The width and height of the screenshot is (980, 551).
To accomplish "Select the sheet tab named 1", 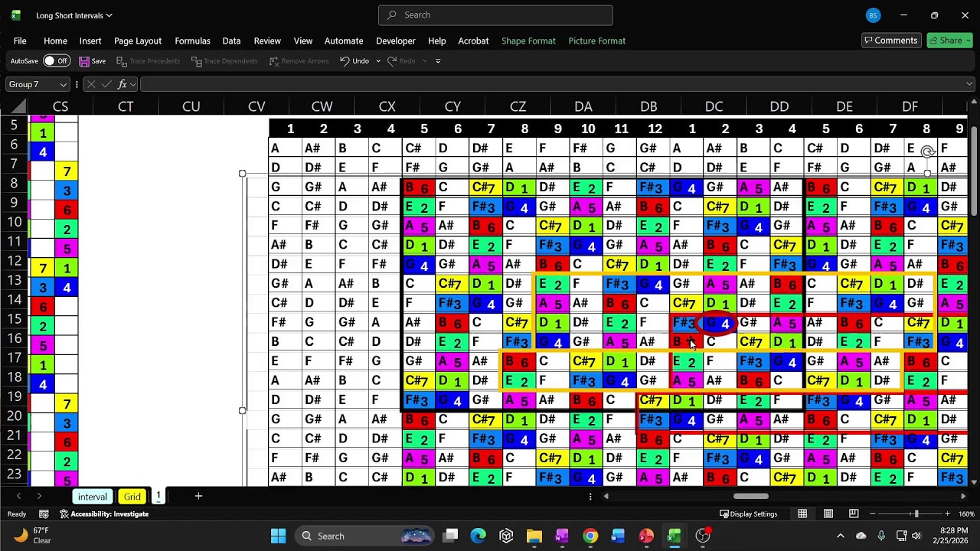I will (x=158, y=496).
